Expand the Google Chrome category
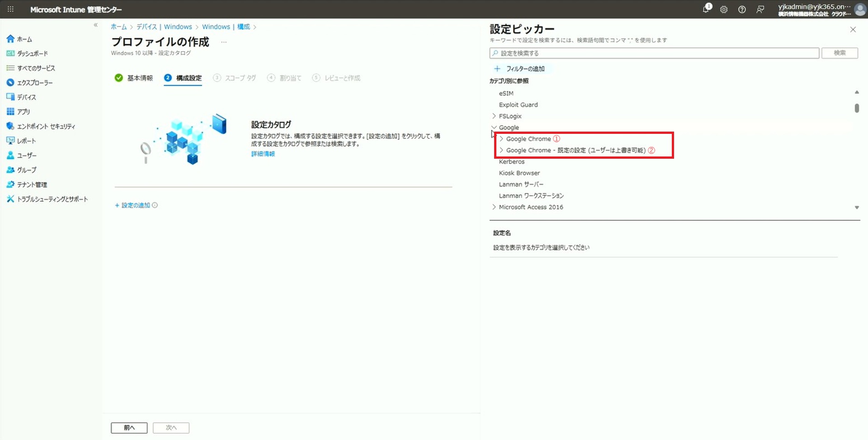Image resolution: width=868 pixels, height=440 pixels. point(501,139)
